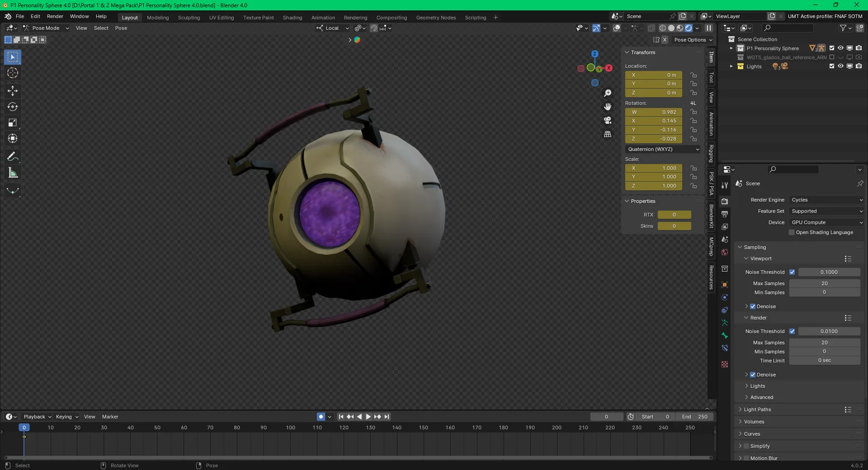The height and width of the screenshot is (470, 868).
Task: Select the Breakdowner pose tool
Action: click(12, 190)
